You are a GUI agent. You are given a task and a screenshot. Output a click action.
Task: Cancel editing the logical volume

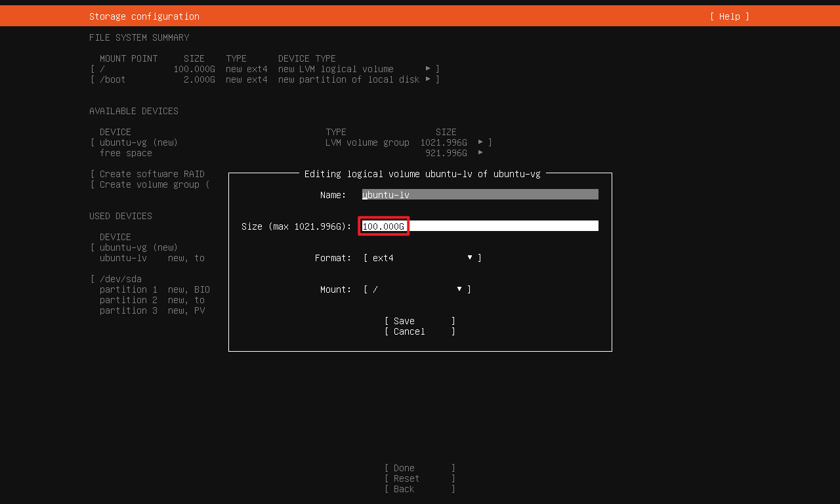pos(420,331)
